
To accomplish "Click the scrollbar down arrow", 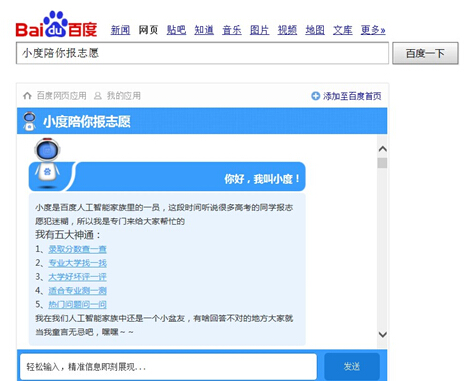I will (x=383, y=334).
